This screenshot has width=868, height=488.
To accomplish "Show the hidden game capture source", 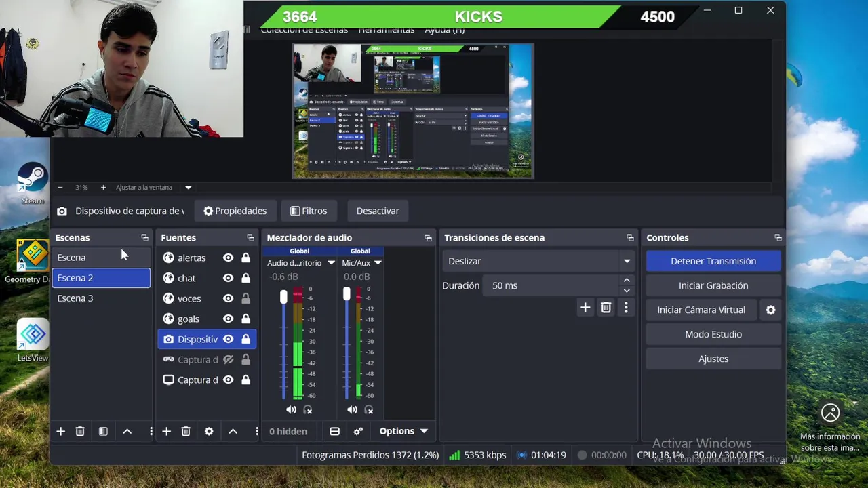I will pyautogui.click(x=228, y=359).
